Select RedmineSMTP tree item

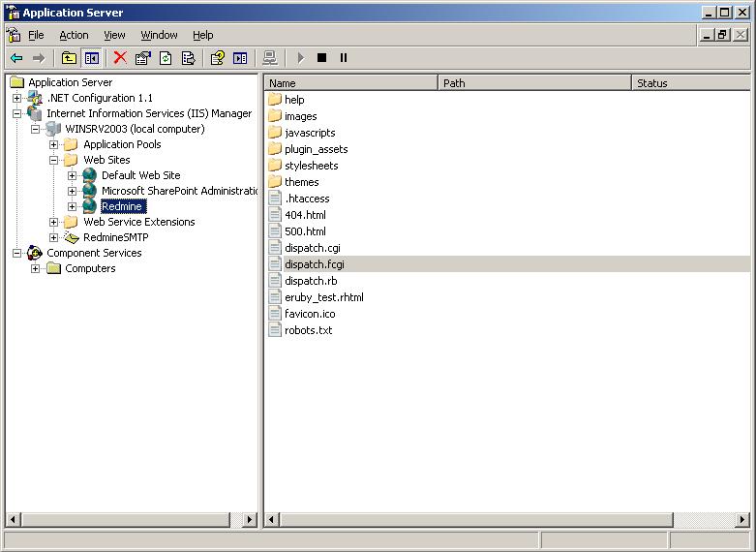coord(116,237)
